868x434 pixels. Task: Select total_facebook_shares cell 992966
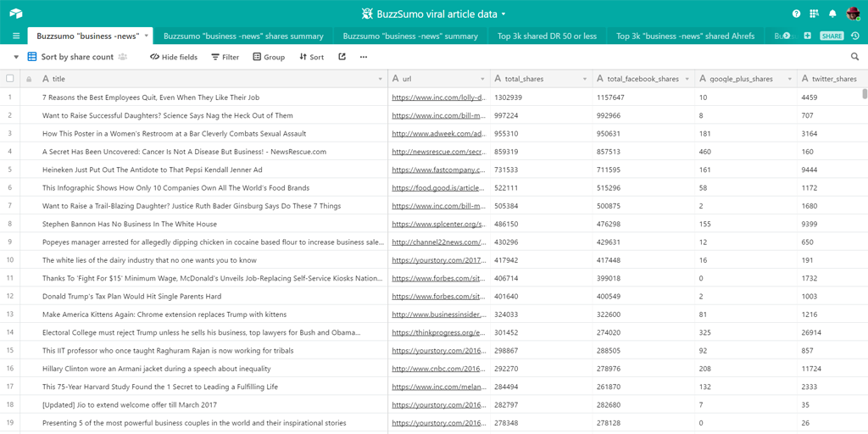[x=644, y=115]
